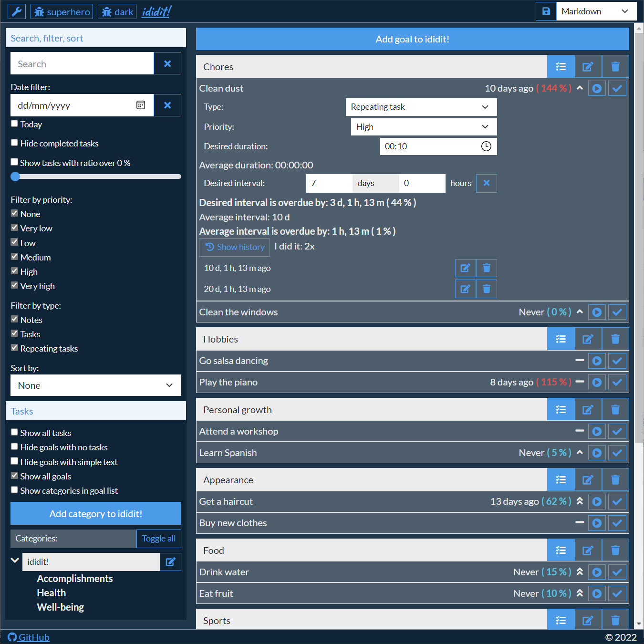This screenshot has height=644, width=644.
Task: Uncheck the Notes type filter
Action: coord(14,319)
